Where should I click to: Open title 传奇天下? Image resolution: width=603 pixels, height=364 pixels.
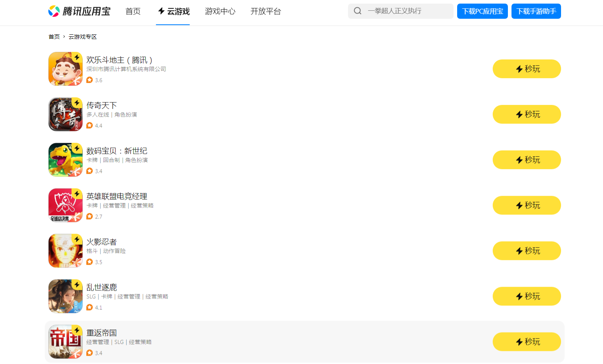point(101,105)
